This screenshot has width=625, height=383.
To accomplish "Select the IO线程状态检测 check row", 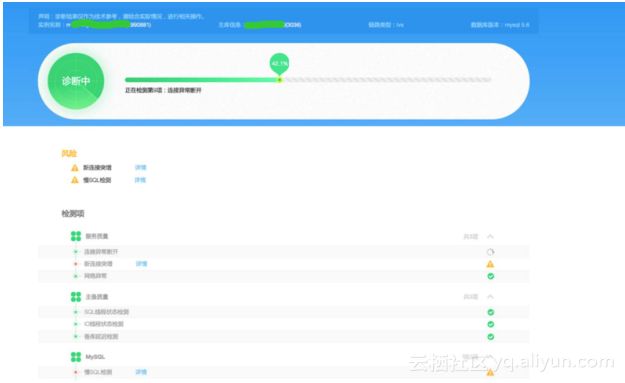I will 284,324.
